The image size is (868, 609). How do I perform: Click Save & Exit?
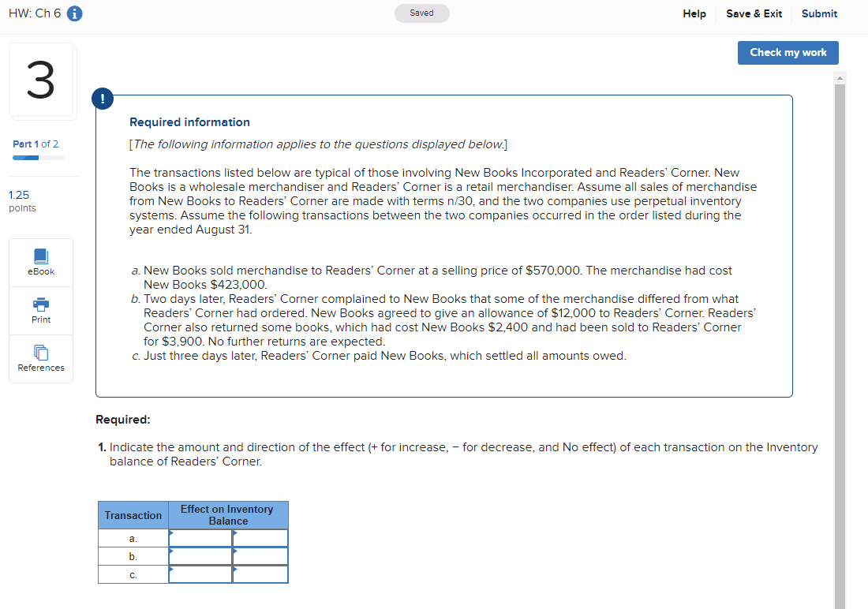[x=754, y=14]
